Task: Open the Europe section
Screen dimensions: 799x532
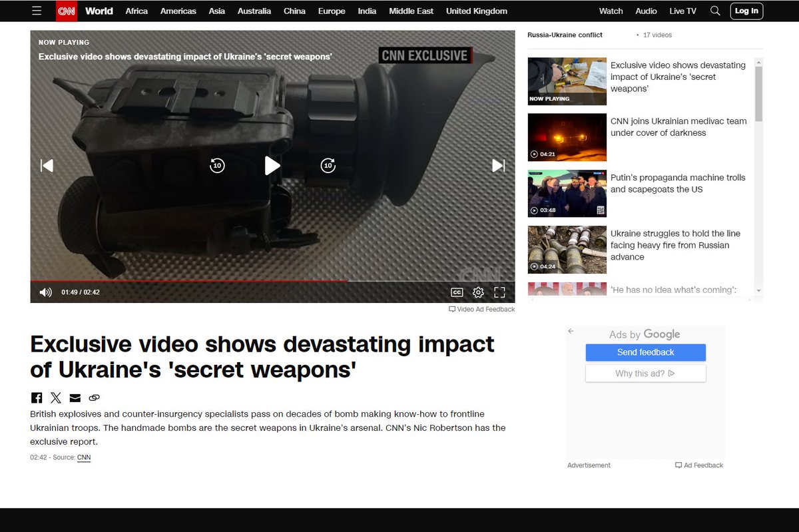Action: pyautogui.click(x=332, y=11)
